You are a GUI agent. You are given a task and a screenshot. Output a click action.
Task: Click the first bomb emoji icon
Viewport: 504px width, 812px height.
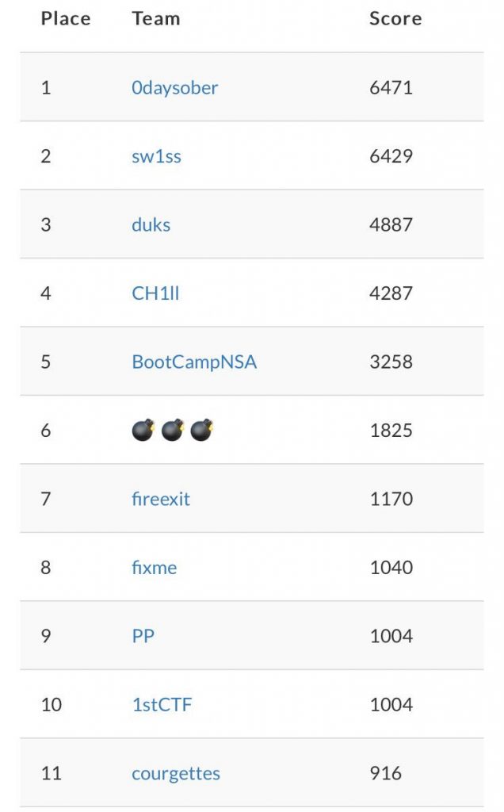(x=143, y=430)
